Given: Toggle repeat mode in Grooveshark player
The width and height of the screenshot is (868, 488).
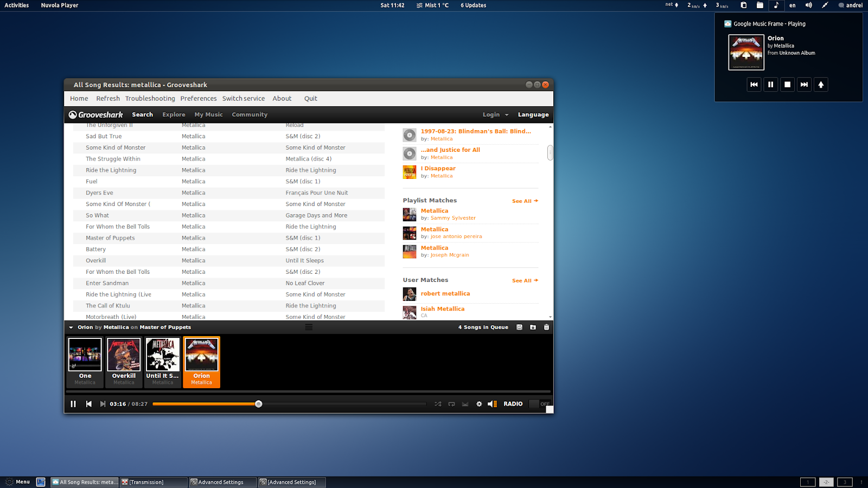Looking at the screenshot, I should tap(451, 404).
